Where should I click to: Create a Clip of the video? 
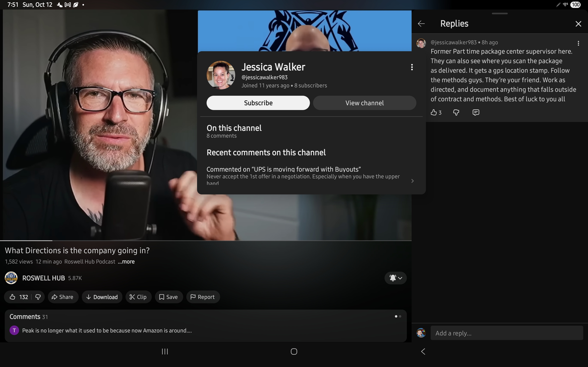click(138, 297)
